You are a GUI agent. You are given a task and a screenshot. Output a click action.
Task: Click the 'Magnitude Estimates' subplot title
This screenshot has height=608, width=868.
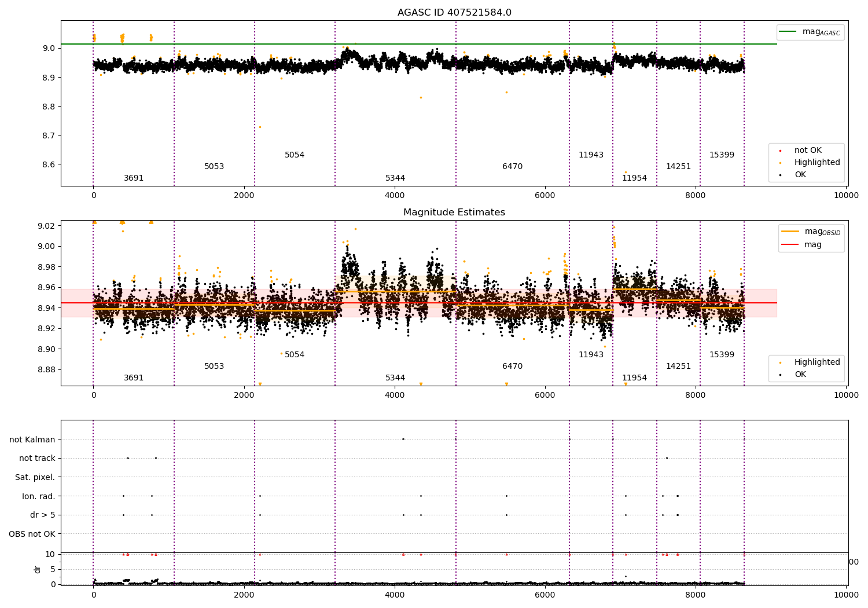[x=454, y=213]
